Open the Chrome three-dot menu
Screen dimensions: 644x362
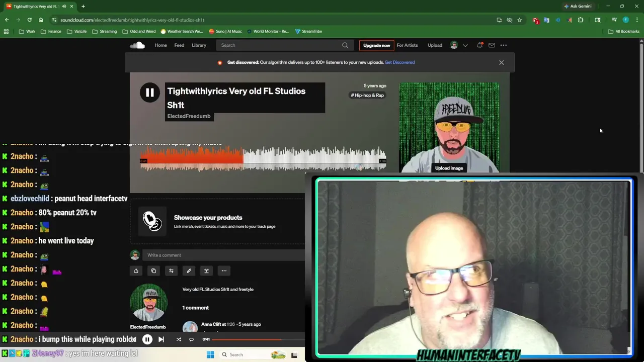pyautogui.click(x=636, y=20)
